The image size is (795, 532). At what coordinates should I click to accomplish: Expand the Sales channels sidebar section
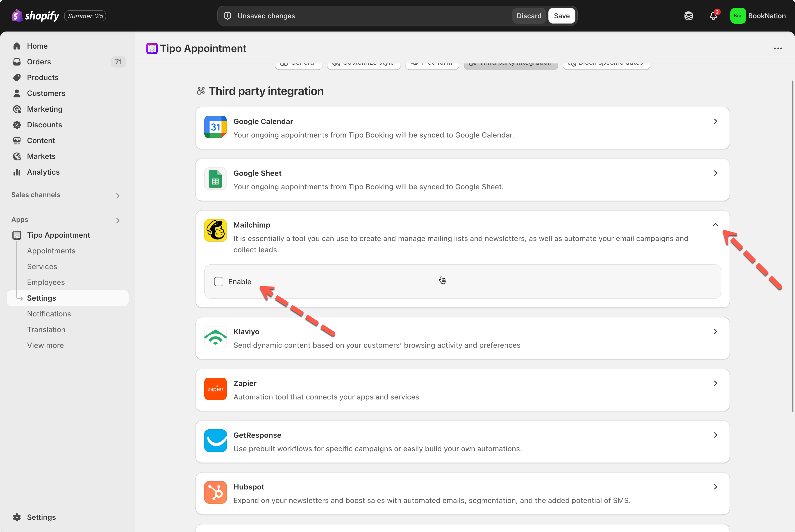(118, 196)
